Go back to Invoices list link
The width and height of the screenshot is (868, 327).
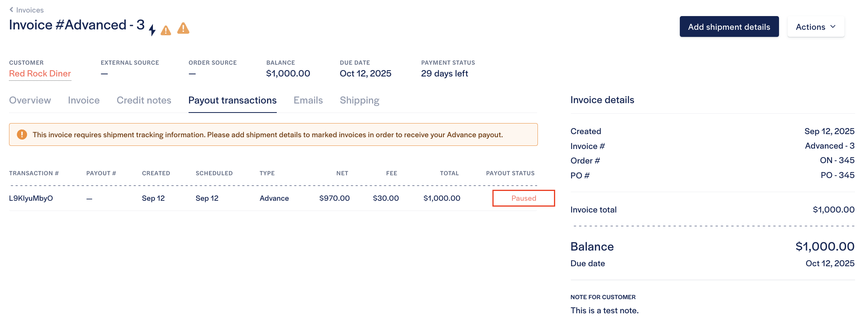click(x=30, y=10)
